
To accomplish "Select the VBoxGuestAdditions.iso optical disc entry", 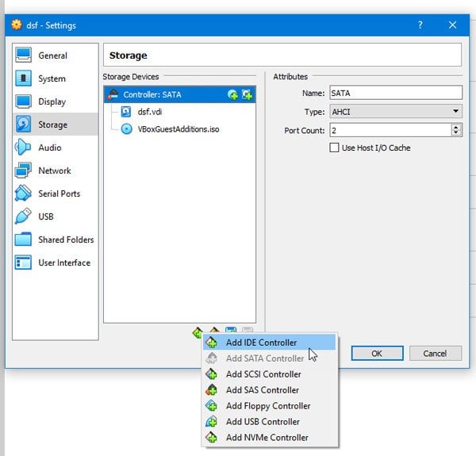I will click(x=180, y=129).
